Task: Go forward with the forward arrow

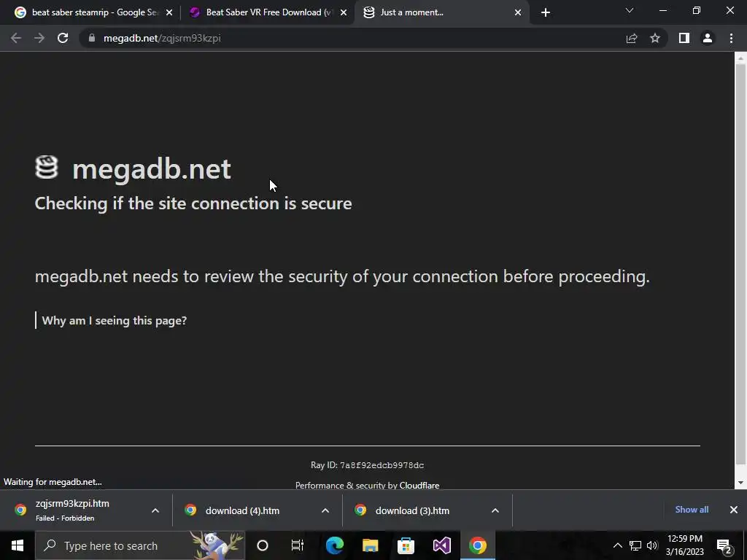Action: click(x=39, y=38)
